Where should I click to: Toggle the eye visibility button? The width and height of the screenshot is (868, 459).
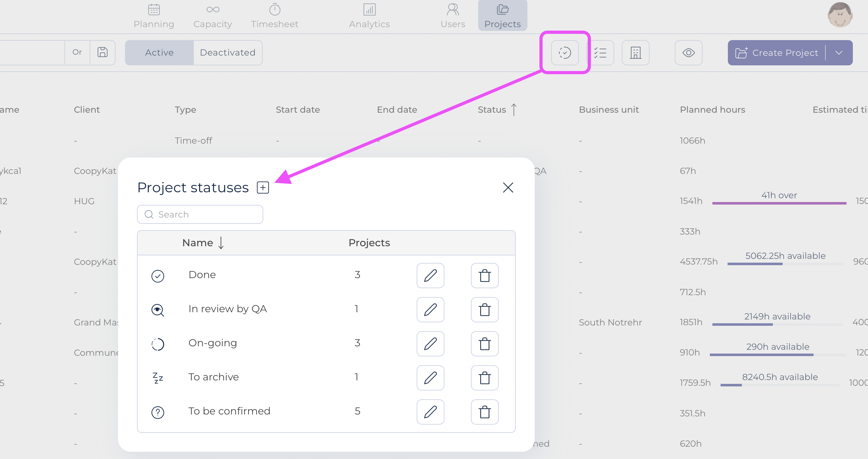[688, 53]
